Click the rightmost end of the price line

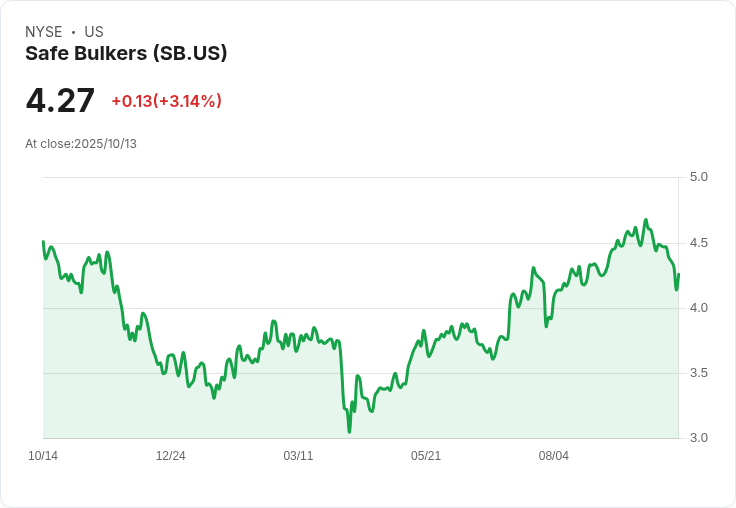pos(678,274)
